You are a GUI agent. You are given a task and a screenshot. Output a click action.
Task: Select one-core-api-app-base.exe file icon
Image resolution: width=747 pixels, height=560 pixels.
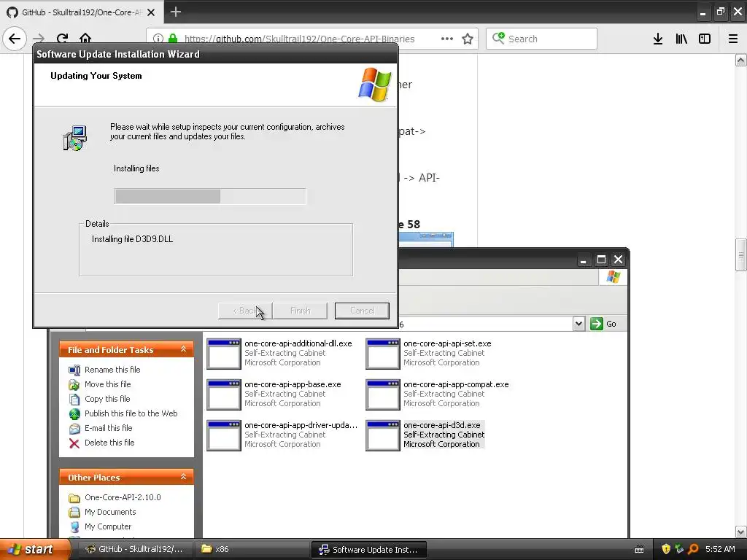pos(224,394)
